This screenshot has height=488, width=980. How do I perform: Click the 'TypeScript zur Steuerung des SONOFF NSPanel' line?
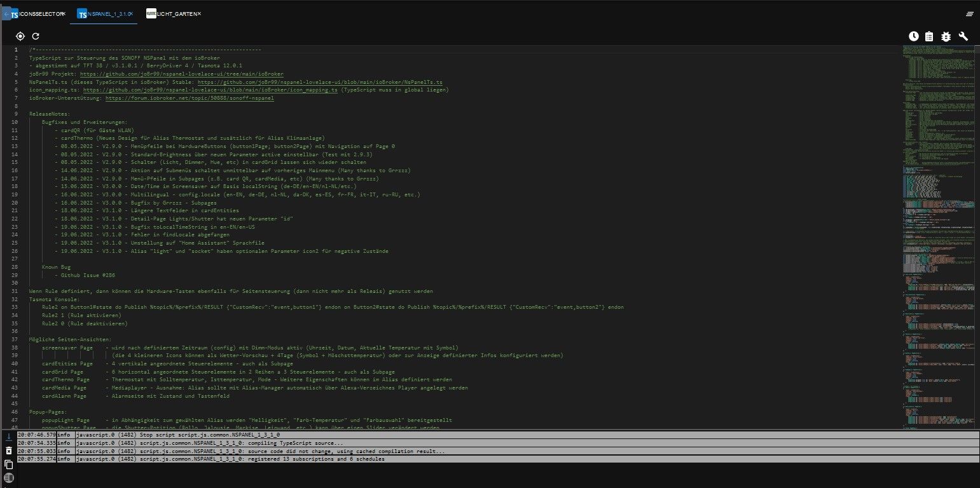point(125,58)
